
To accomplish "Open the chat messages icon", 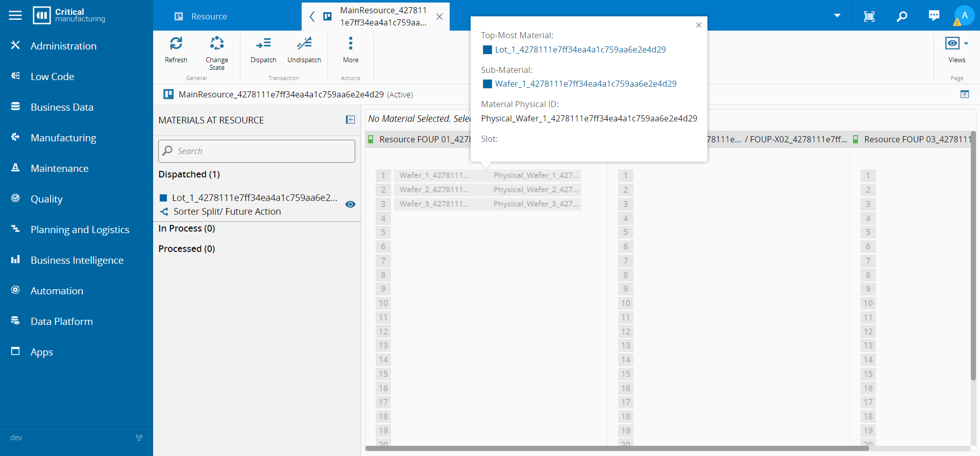I will click(934, 16).
